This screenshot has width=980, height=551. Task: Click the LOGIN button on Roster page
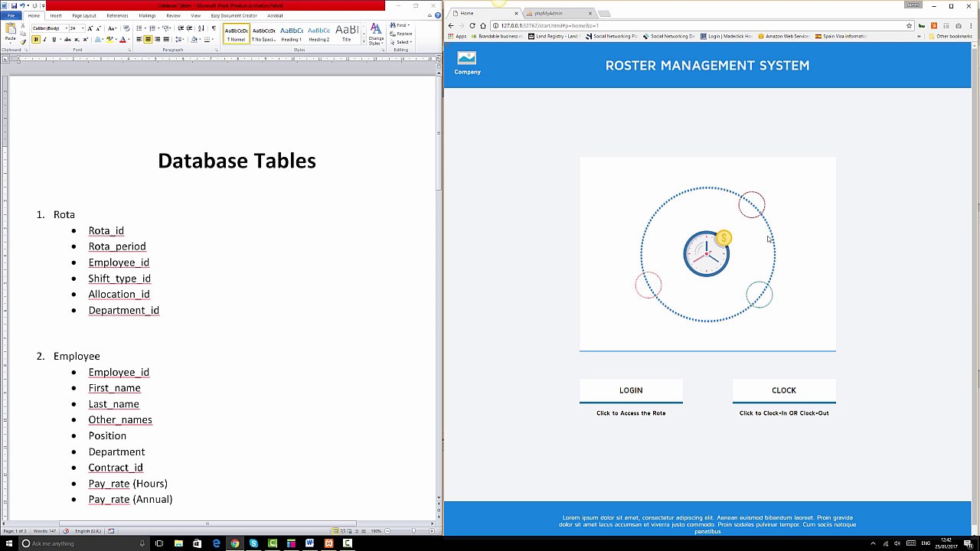point(631,390)
